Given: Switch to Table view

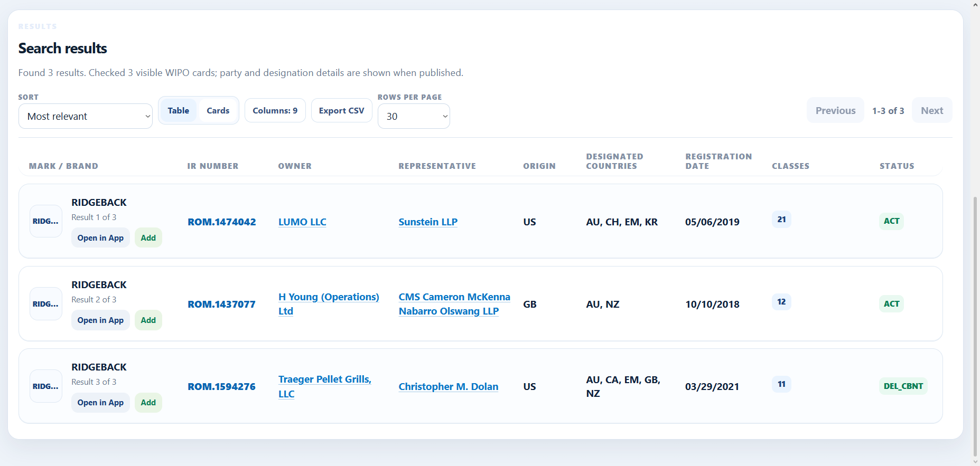Looking at the screenshot, I should click(x=179, y=111).
